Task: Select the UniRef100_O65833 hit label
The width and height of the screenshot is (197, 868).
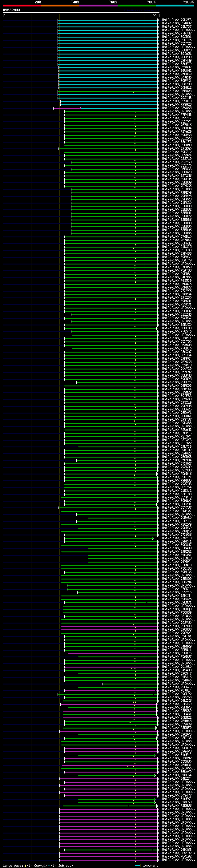Action: pos(177,169)
